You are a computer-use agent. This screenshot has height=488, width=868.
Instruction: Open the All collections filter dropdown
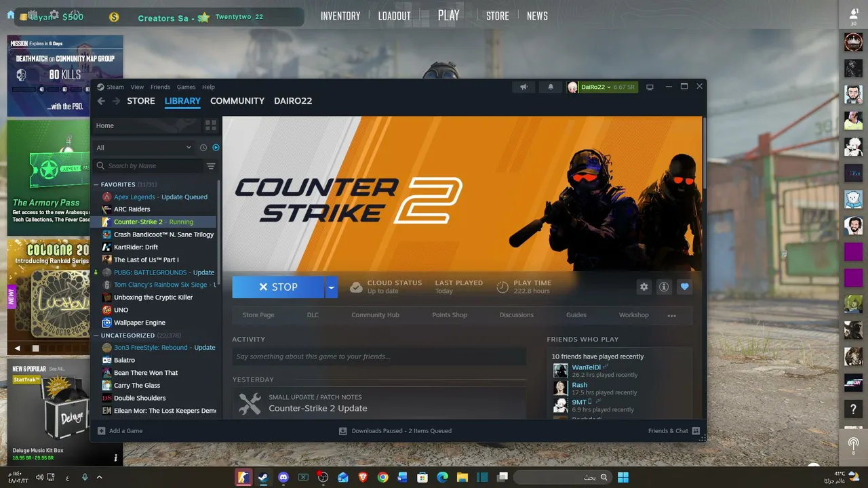coord(144,147)
